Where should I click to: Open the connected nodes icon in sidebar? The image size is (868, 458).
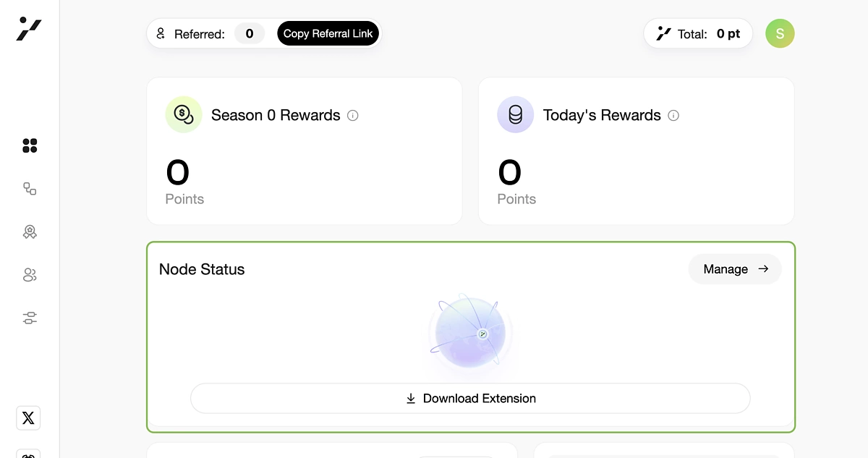pos(30,189)
